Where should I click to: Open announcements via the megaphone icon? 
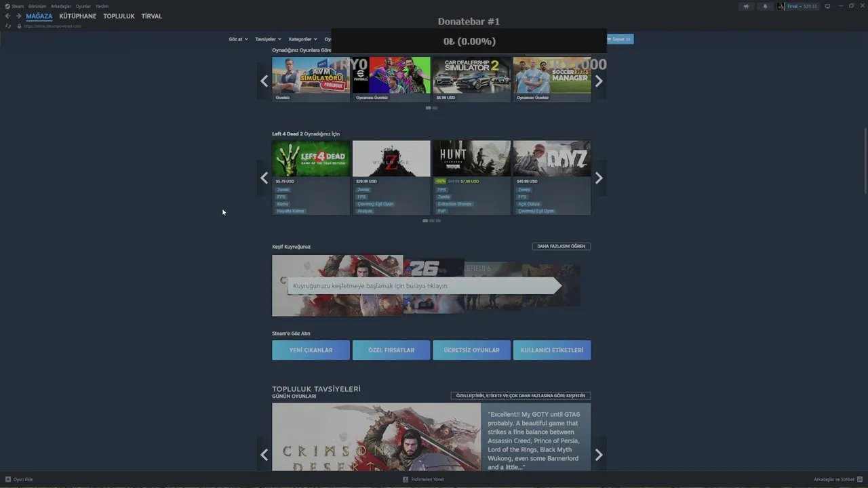pos(746,6)
